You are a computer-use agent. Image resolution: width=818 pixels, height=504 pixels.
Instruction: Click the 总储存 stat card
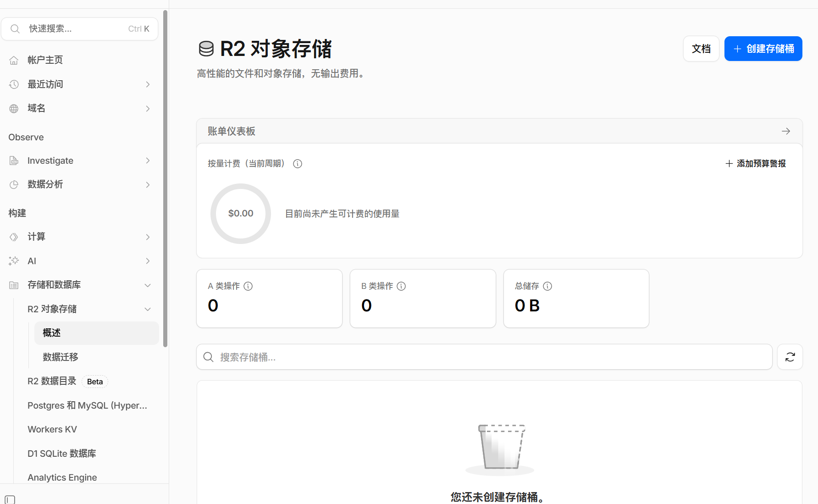click(x=576, y=299)
